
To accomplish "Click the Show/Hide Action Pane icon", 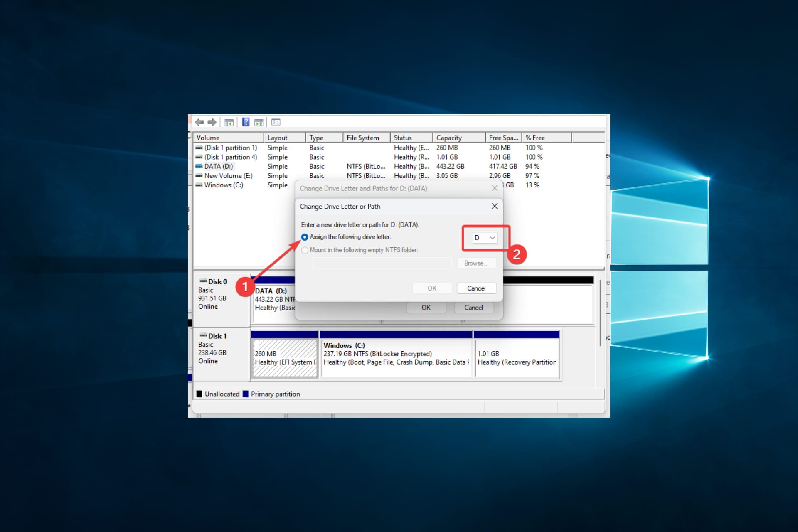I will 259,122.
